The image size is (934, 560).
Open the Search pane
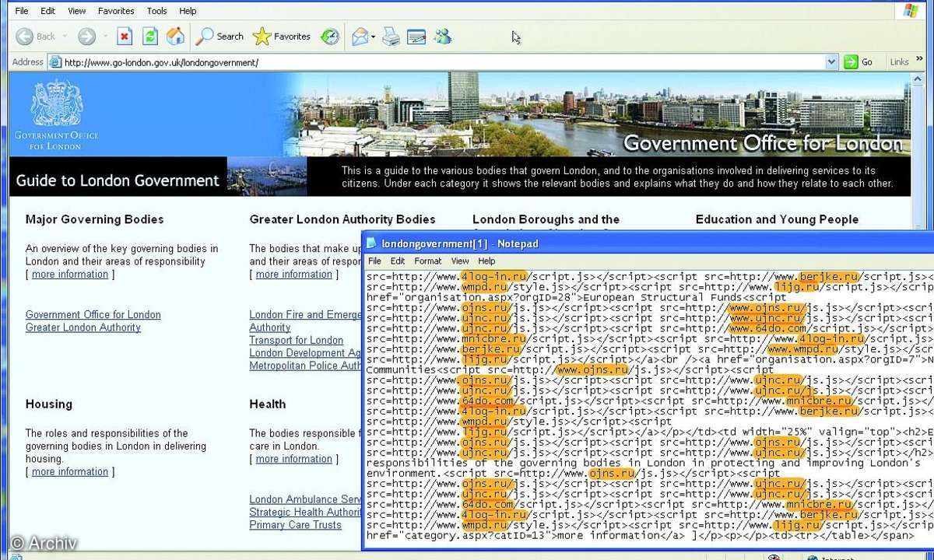pos(219,37)
